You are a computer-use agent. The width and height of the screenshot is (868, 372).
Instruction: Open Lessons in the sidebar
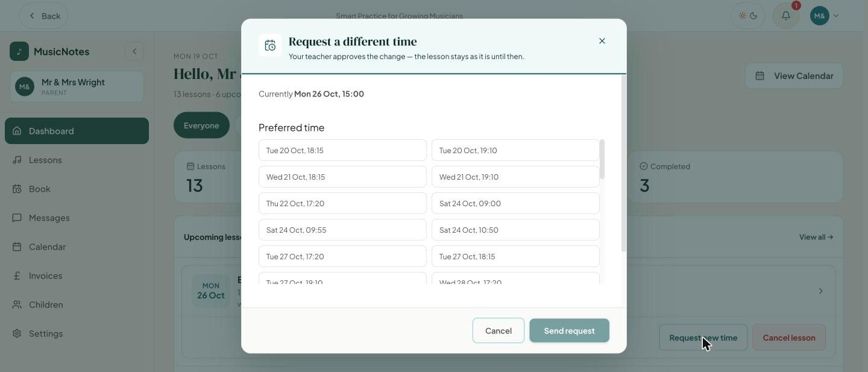pyautogui.click(x=77, y=160)
